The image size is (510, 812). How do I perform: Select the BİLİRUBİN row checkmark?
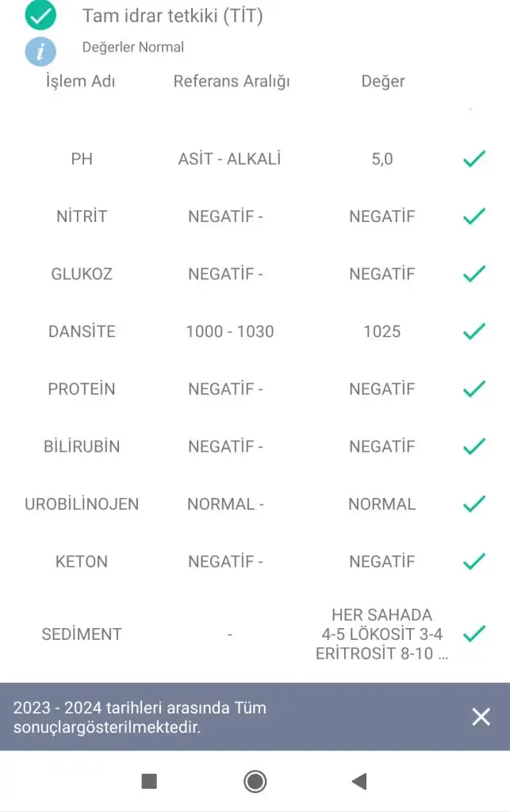click(474, 446)
